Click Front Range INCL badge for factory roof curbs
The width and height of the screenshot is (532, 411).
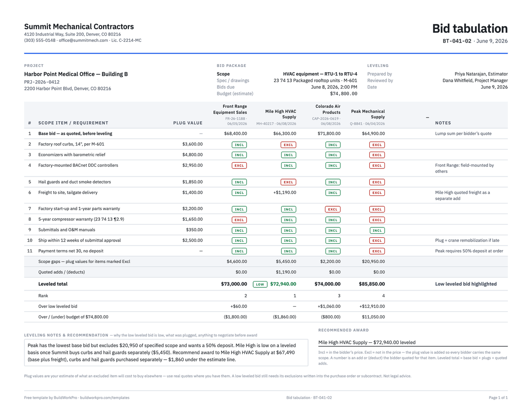tap(239, 145)
